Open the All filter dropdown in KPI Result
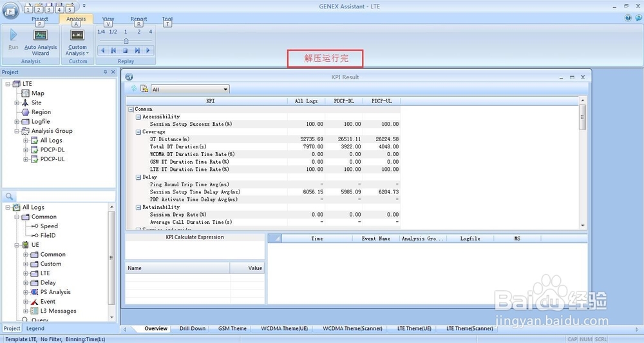The height and width of the screenshot is (343, 644). point(190,89)
